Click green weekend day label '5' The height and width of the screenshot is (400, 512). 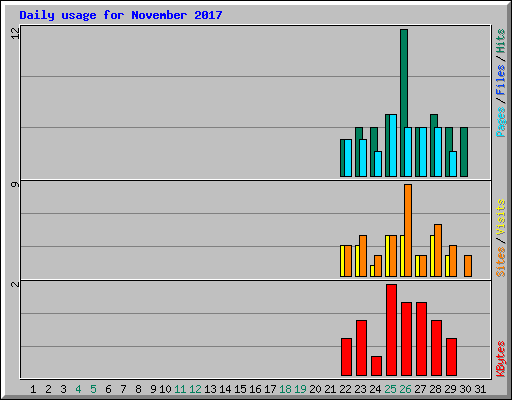point(93,389)
